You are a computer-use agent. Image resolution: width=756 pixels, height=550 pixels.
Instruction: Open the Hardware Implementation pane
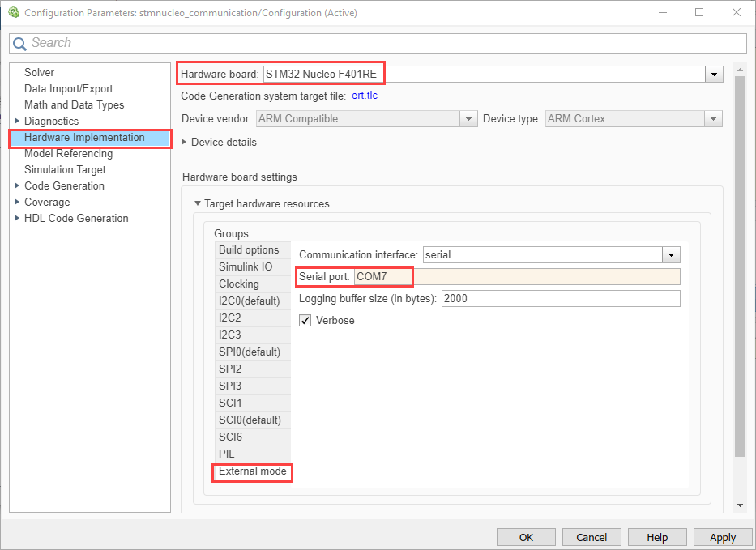(x=84, y=138)
